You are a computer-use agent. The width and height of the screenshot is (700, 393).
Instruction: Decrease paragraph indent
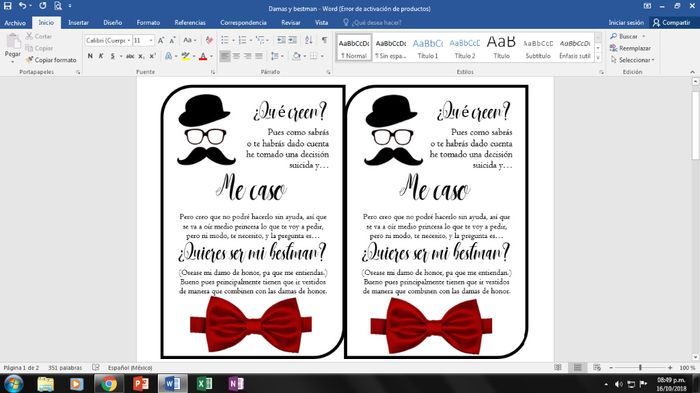281,40
